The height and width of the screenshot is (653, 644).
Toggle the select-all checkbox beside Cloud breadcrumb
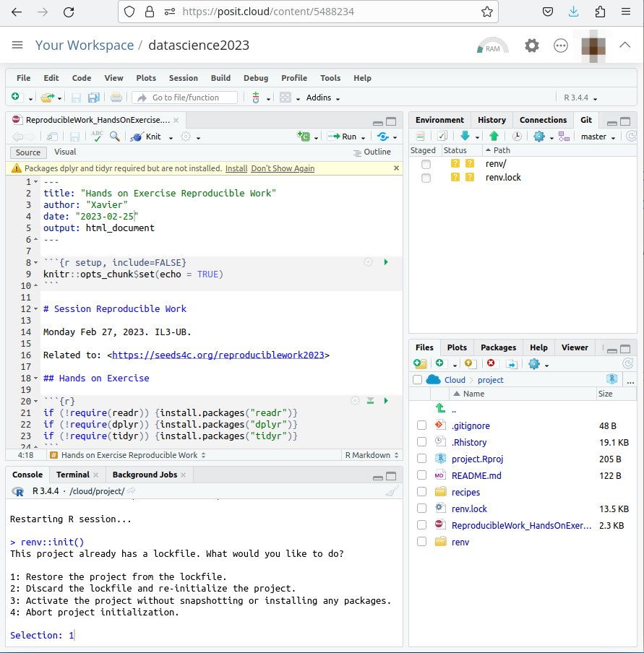point(417,380)
